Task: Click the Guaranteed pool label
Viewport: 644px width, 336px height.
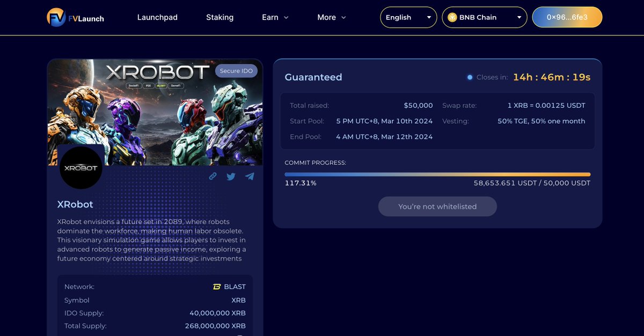Action: [313, 77]
